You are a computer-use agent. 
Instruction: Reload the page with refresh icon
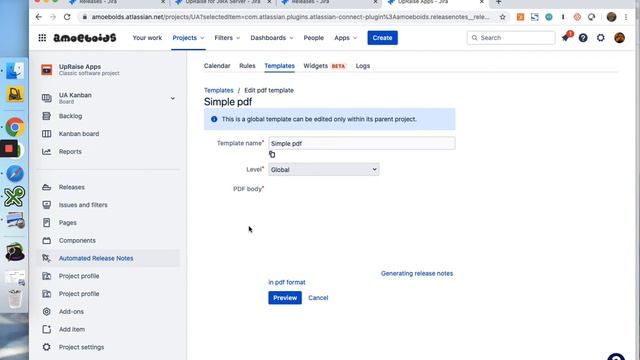click(x=67, y=17)
